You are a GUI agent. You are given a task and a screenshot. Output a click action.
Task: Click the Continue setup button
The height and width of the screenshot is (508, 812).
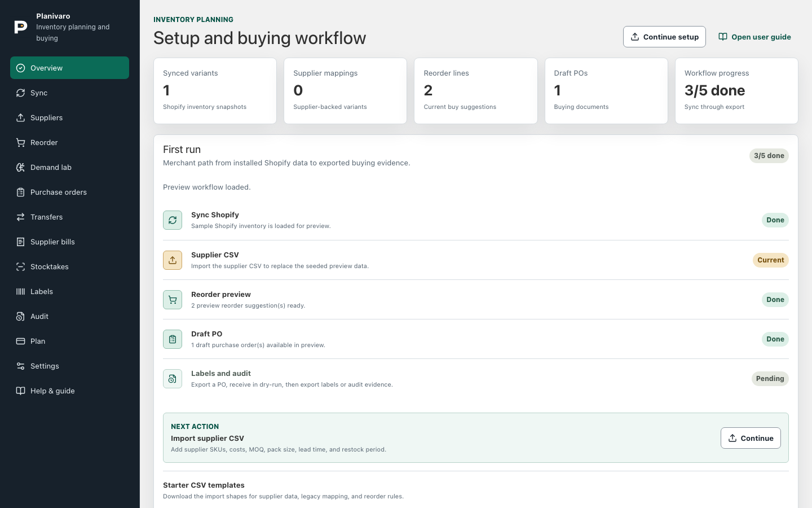(x=664, y=37)
